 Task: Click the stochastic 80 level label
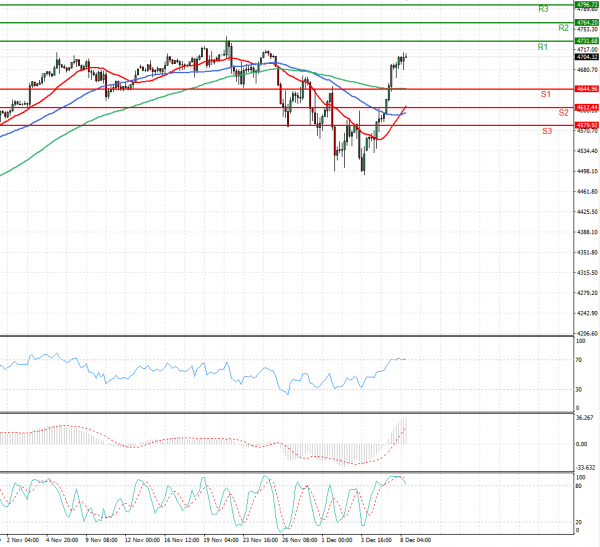point(579,486)
